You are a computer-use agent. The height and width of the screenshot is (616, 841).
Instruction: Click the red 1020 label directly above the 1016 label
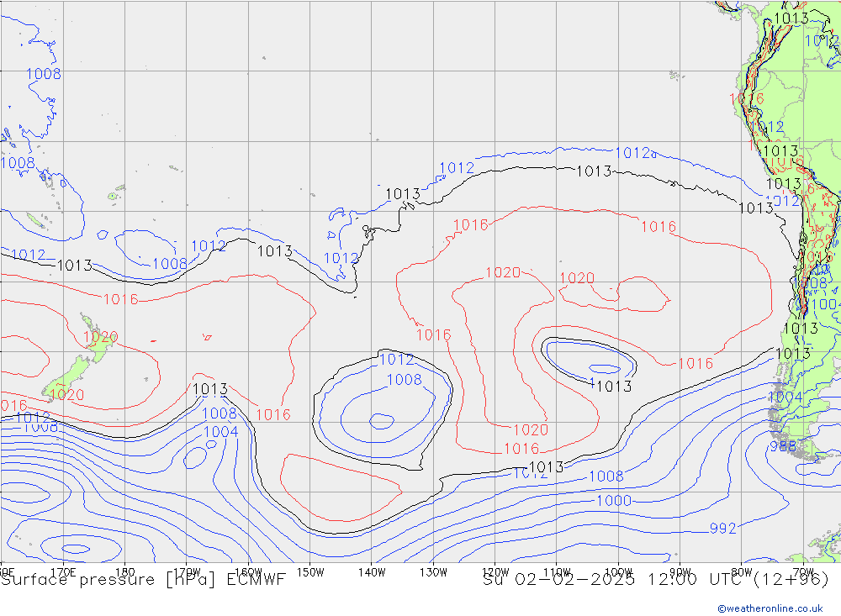click(x=529, y=430)
